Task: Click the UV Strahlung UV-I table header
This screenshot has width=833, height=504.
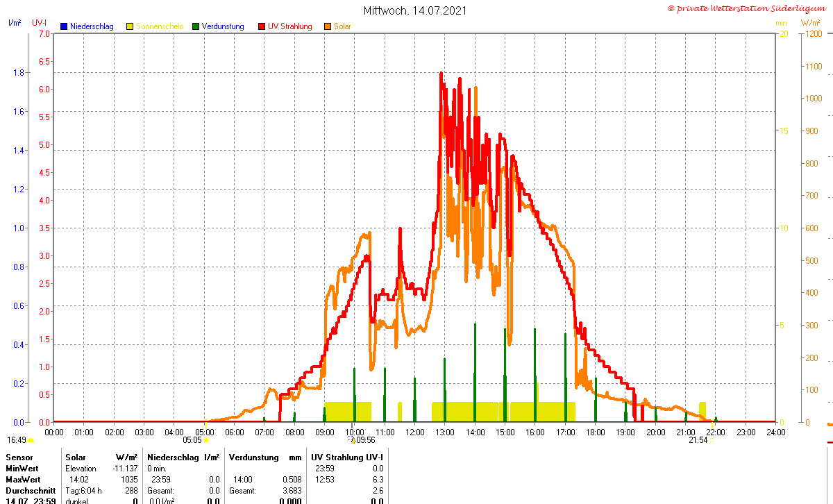Action: pos(347,457)
